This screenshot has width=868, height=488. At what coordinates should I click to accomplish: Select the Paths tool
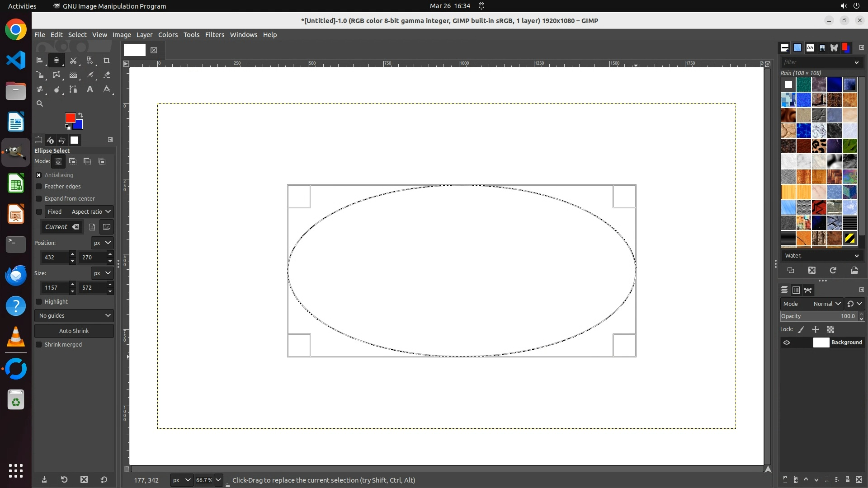(x=73, y=89)
